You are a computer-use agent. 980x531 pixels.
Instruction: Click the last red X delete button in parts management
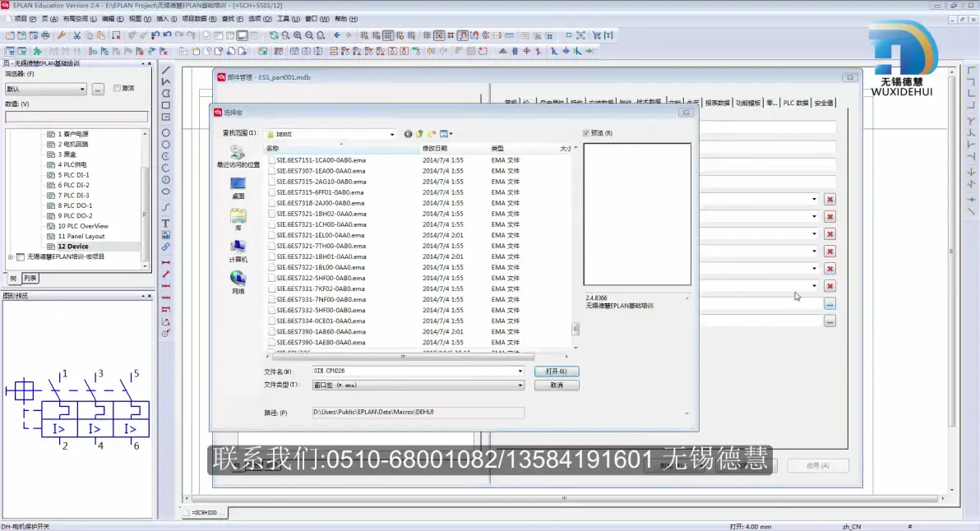click(x=830, y=286)
